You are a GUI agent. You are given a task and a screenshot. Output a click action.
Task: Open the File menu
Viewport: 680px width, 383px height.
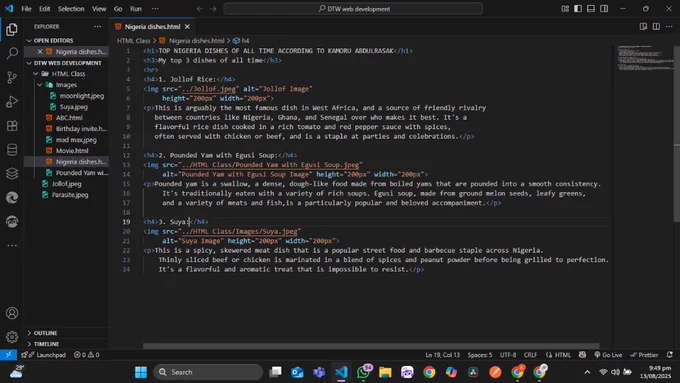tap(26, 9)
